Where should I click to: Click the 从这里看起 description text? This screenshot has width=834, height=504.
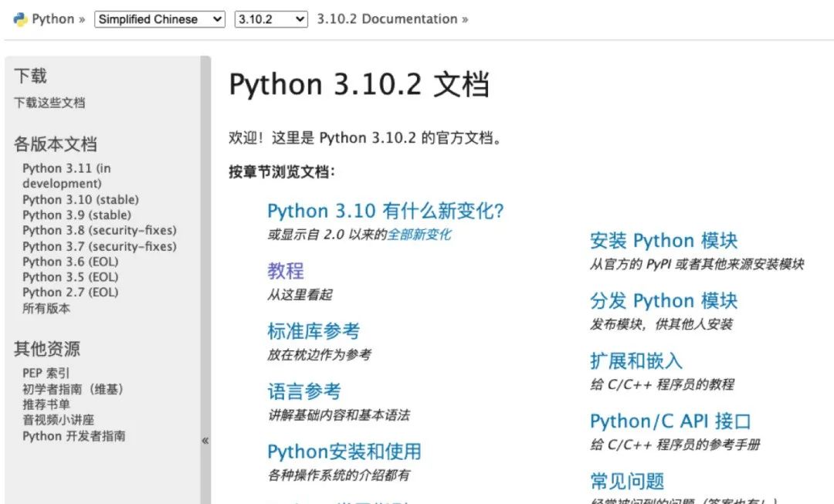[300, 295]
